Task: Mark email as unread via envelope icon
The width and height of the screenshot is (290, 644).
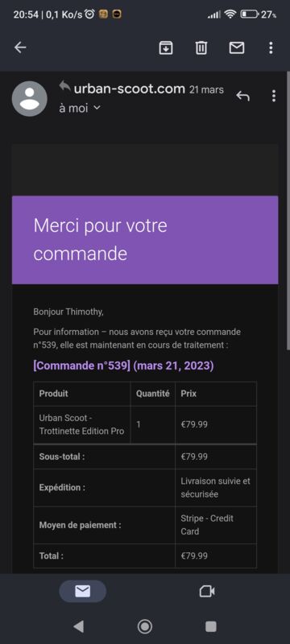Action: pos(237,48)
